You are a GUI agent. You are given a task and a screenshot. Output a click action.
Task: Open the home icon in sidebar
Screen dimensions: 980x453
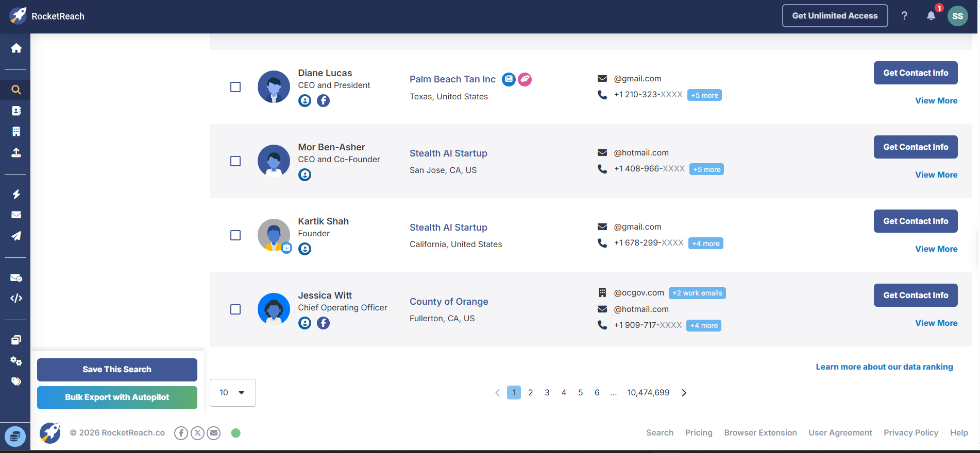16,48
